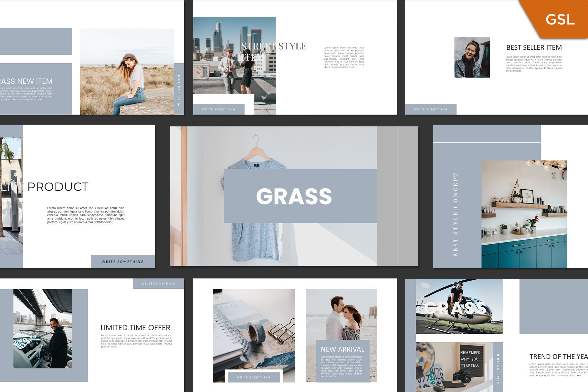Image resolution: width=588 pixels, height=392 pixels.
Task: Click the orange GSL corner badge
Action: tap(560, 19)
